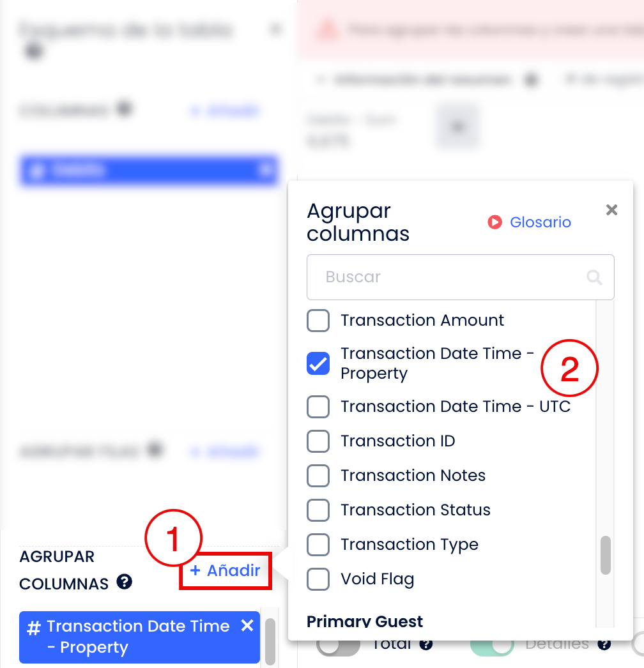
Task: Uncheck Transaction Date Time - Property
Action: pyautogui.click(x=318, y=363)
